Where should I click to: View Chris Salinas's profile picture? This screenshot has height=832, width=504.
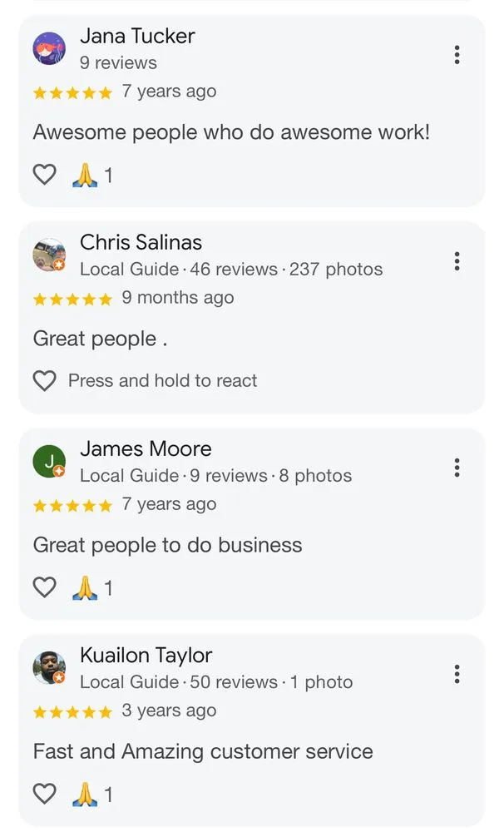coord(49,255)
